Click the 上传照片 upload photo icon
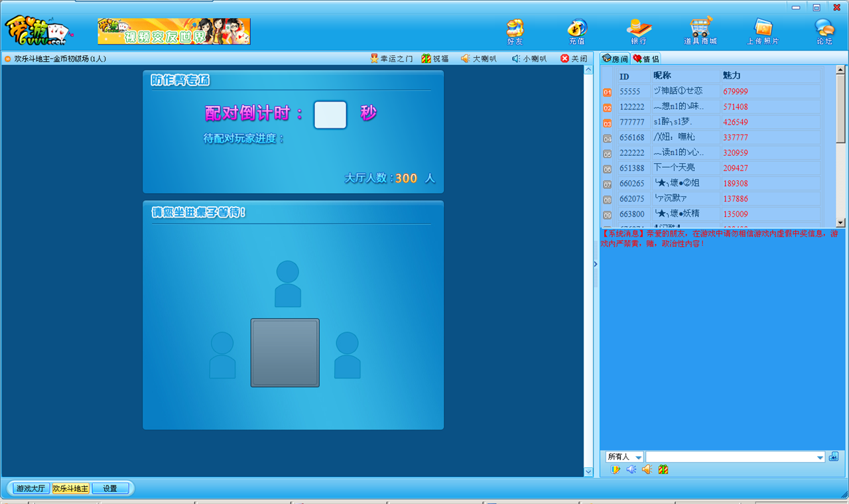Image resolution: width=849 pixels, height=504 pixels. (x=763, y=31)
